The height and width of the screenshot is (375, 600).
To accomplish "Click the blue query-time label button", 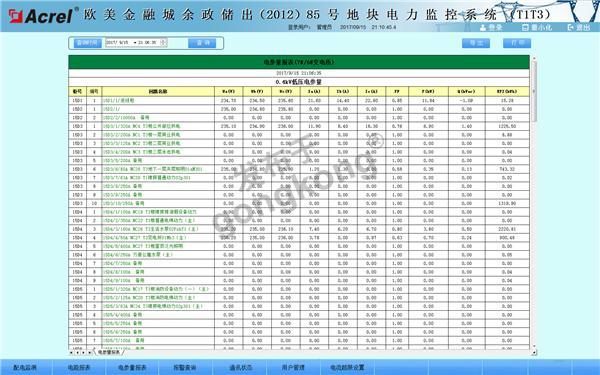I will pos(88,43).
